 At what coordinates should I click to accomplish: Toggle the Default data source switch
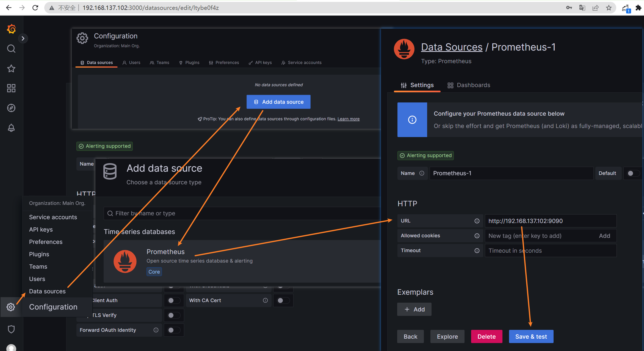click(633, 173)
